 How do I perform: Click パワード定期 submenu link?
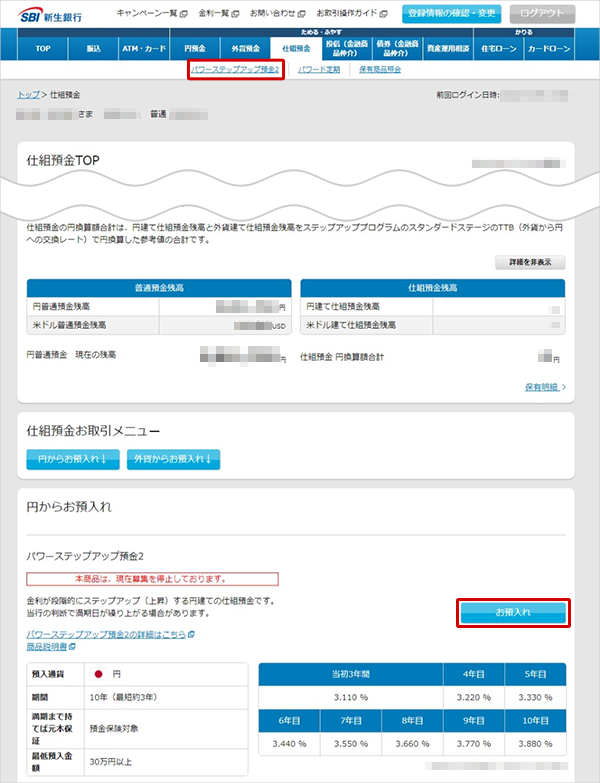(x=319, y=69)
